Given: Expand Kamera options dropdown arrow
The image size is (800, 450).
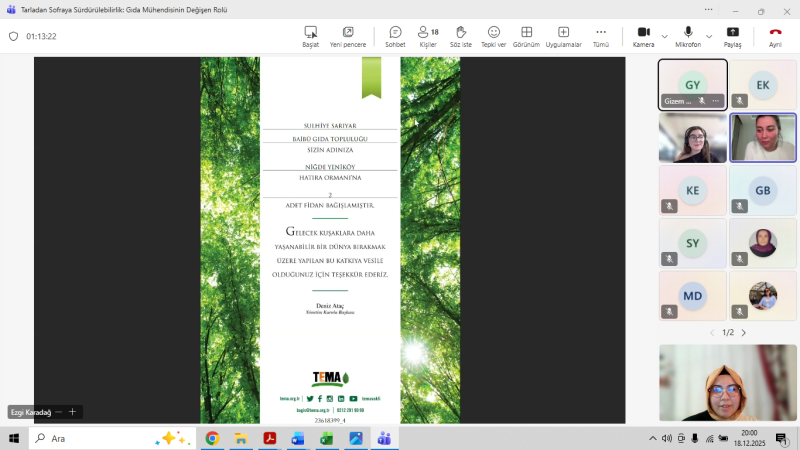Looking at the screenshot, I should [665, 36].
